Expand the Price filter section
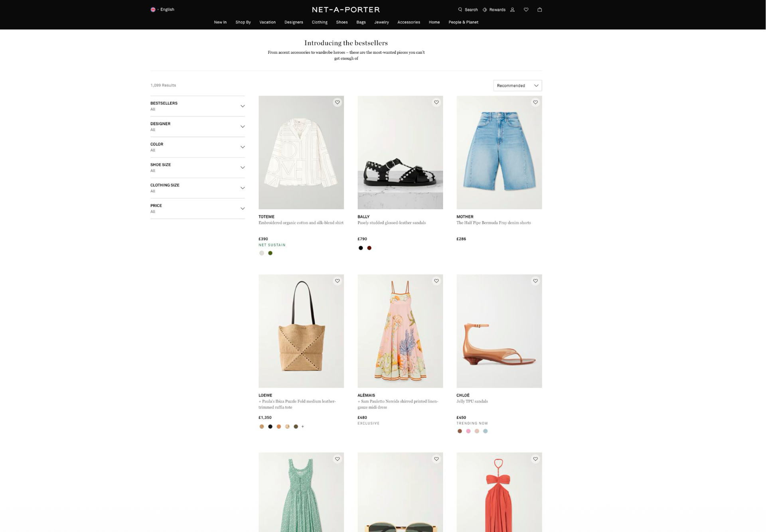 [197, 208]
